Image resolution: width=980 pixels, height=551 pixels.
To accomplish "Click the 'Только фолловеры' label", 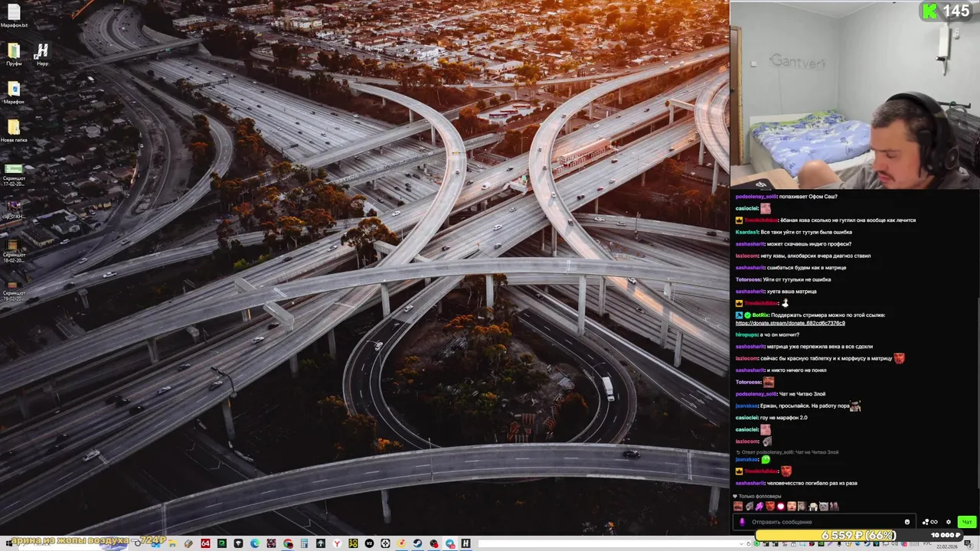I will 759,496.
